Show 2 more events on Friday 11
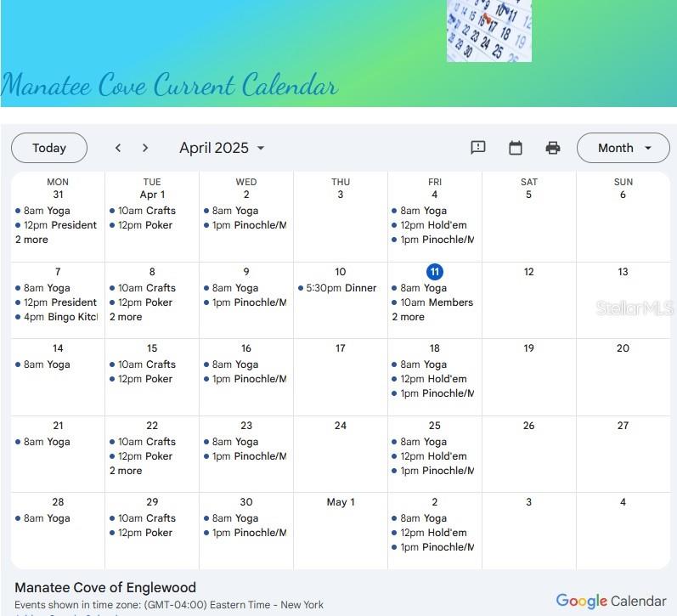The image size is (677, 616). click(409, 317)
